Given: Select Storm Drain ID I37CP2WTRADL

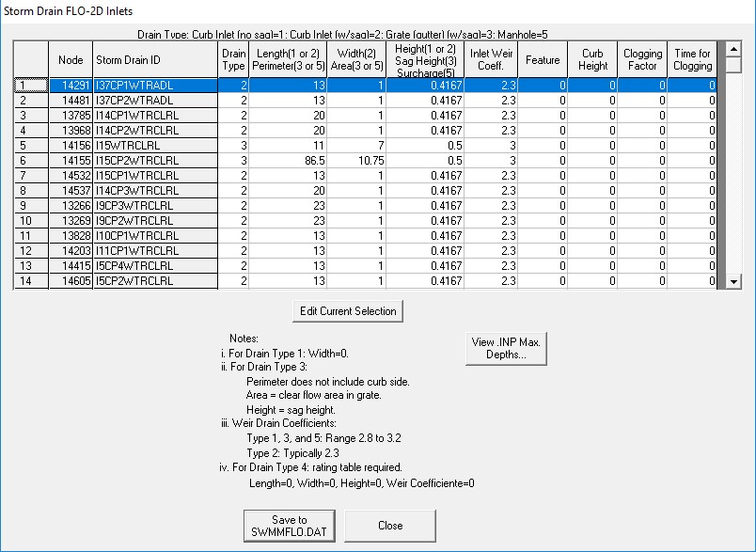Looking at the screenshot, I should tap(155, 101).
